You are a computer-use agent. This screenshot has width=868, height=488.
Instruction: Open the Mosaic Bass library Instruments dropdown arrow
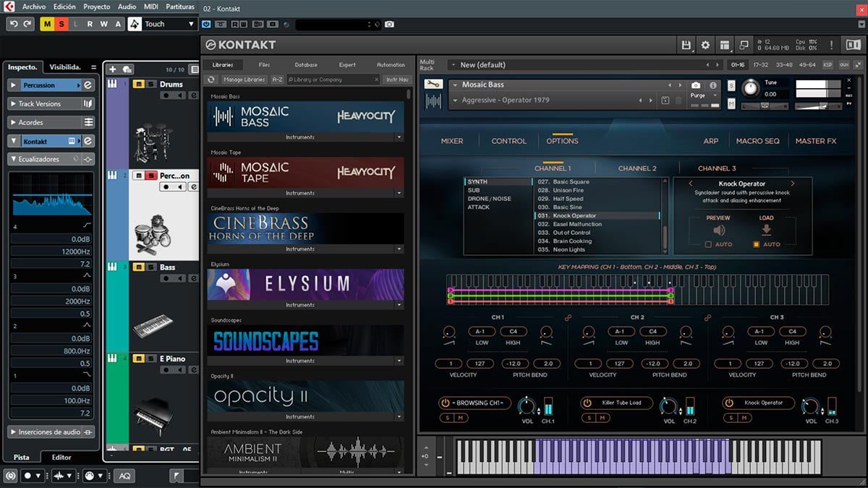click(x=399, y=137)
